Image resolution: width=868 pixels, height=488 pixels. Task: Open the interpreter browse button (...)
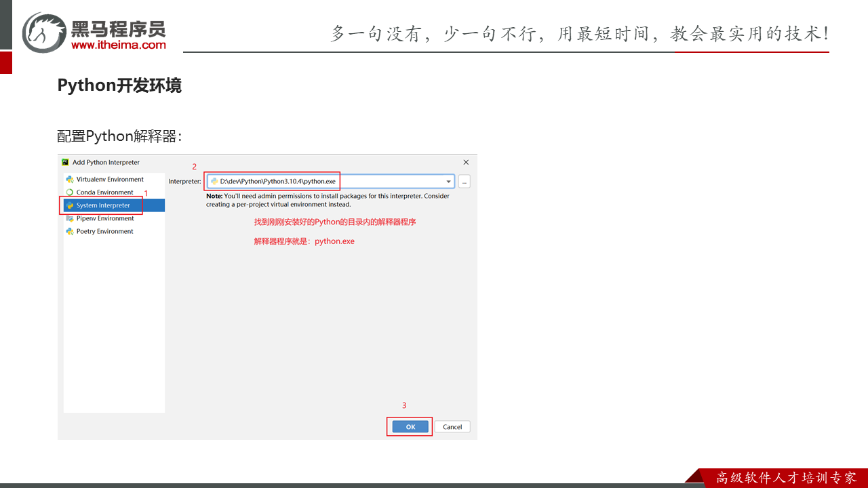(x=464, y=182)
